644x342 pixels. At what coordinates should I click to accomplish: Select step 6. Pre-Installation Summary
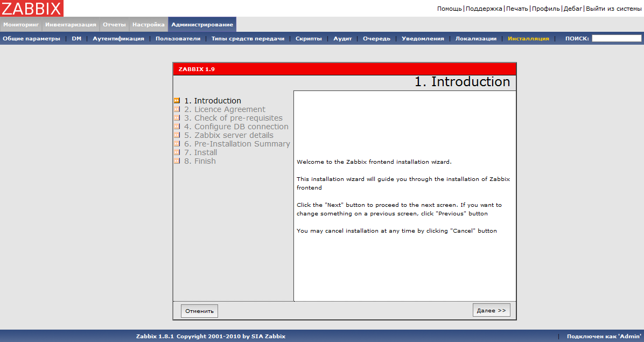237,144
